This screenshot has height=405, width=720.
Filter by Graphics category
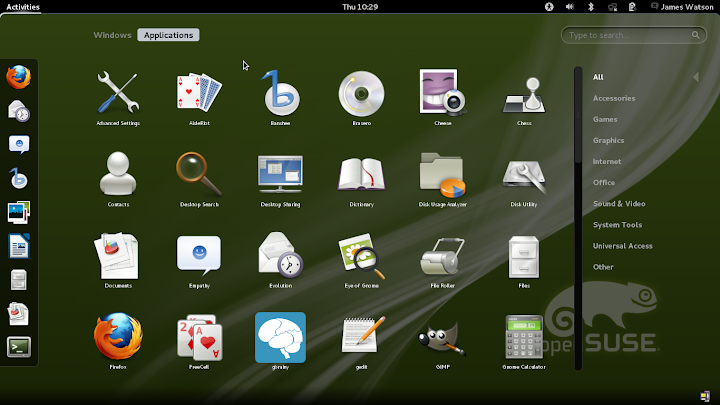tap(608, 141)
